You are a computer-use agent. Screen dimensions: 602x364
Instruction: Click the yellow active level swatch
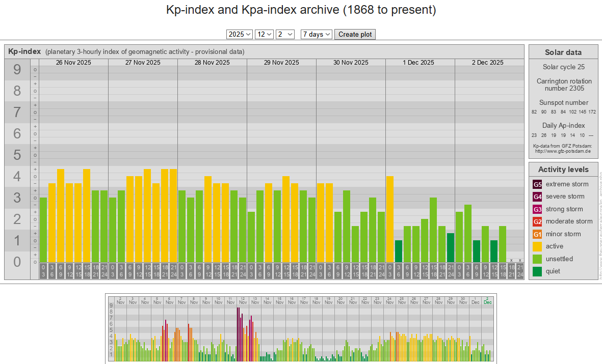click(x=537, y=246)
